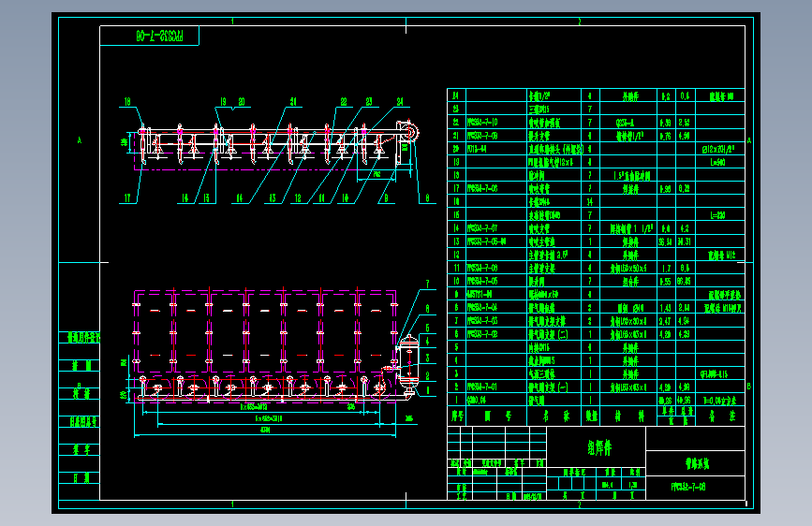Viewport: 812px width, 526px height.
Task: Click part callout 11 on the elevation view
Action: 321,197
